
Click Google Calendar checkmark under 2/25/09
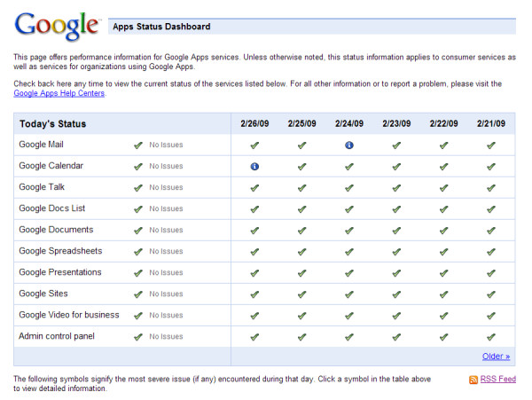pos(302,167)
